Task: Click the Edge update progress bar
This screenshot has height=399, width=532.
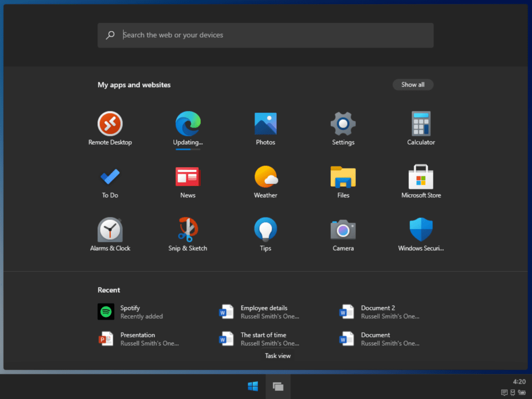Action: click(x=188, y=149)
